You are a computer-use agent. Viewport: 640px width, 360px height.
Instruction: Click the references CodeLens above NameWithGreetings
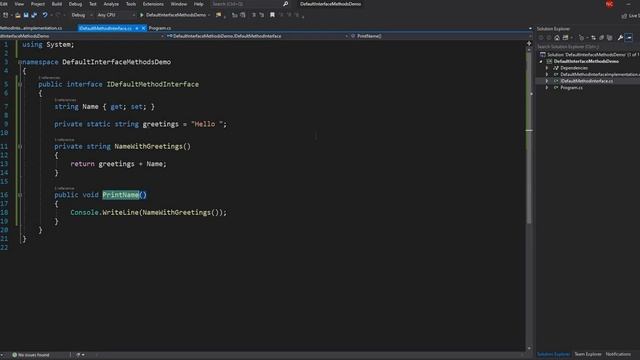point(64,140)
